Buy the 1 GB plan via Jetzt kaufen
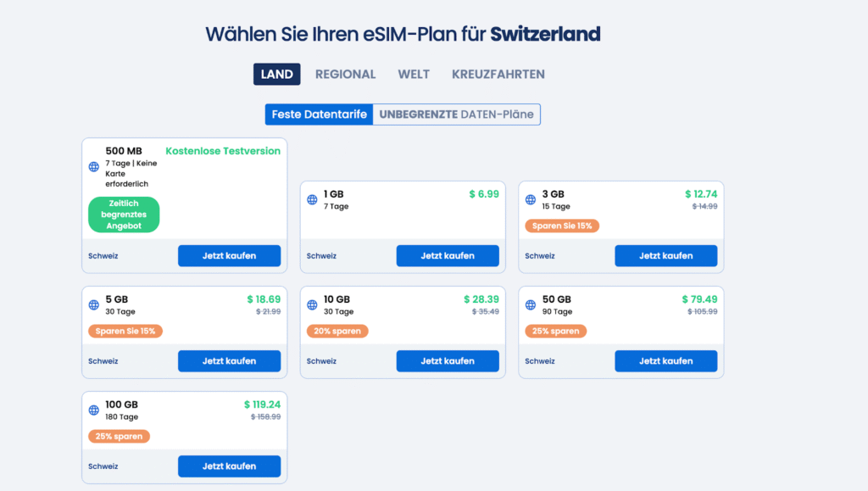The image size is (868, 491). (x=448, y=255)
